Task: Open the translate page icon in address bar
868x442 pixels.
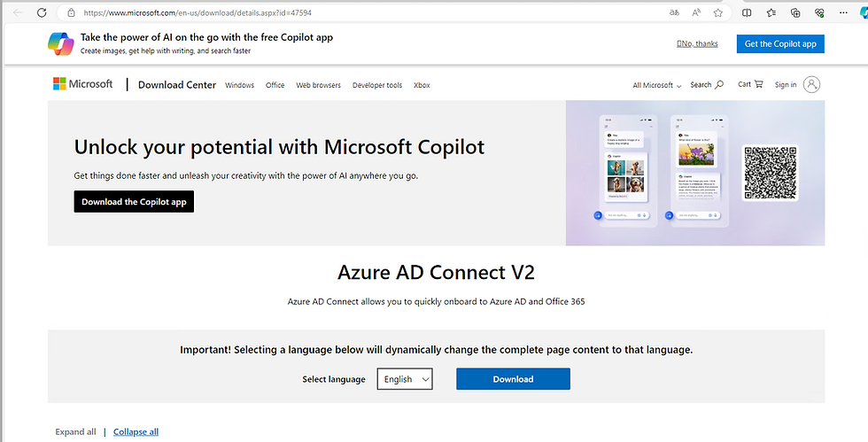Action: click(x=674, y=12)
